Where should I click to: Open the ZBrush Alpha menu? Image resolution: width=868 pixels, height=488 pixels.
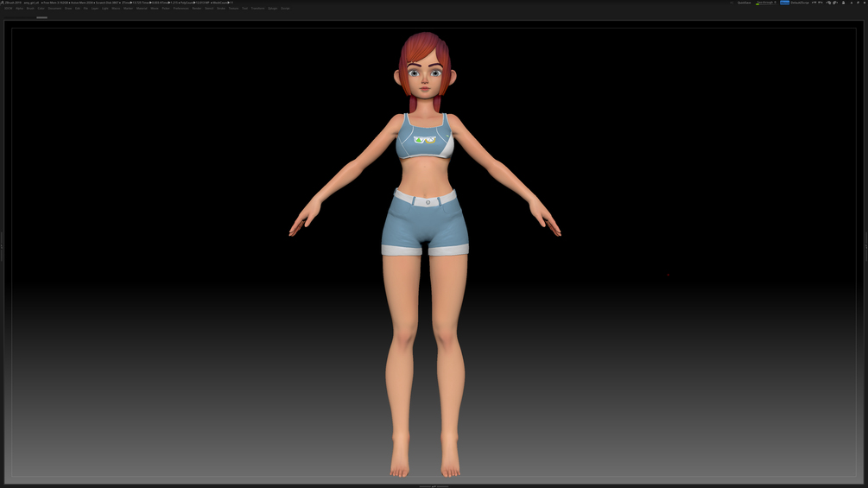19,9
